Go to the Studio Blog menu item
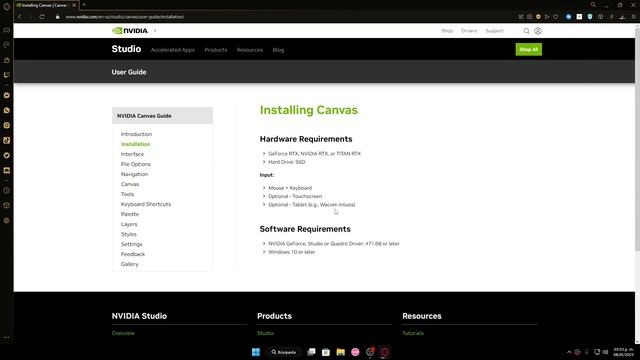The image size is (640, 360). tap(278, 50)
